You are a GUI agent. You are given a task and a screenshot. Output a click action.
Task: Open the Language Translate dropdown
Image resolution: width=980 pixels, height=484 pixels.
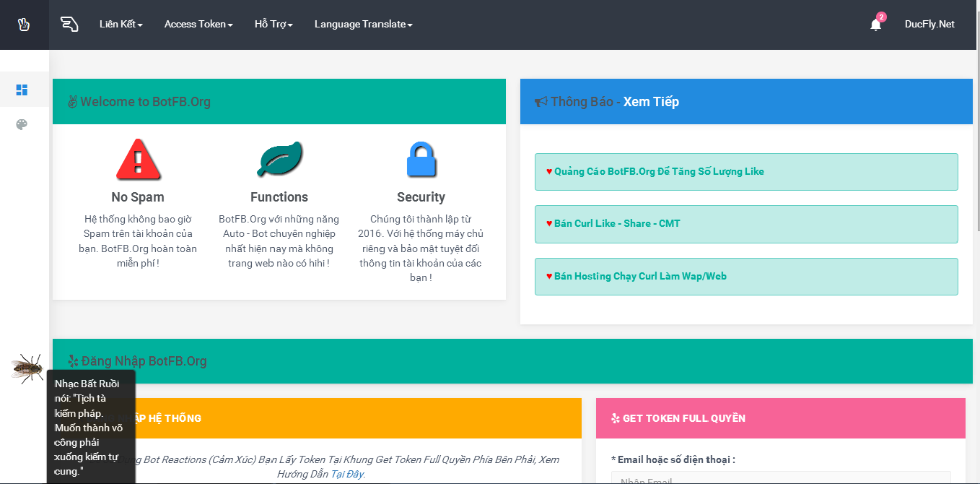point(364,25)
